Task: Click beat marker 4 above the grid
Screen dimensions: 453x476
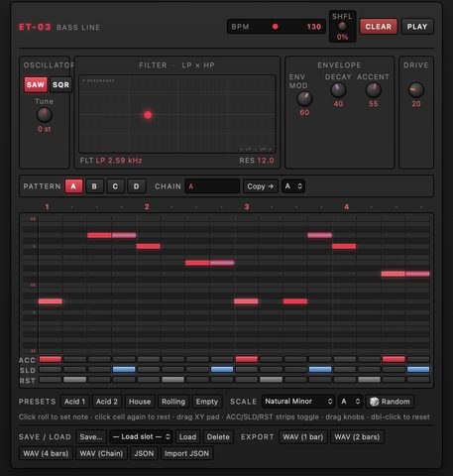Action: 346,207
